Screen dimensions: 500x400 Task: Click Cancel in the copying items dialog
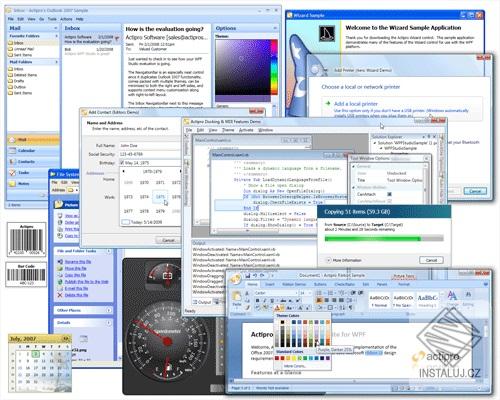coord(431,260)
